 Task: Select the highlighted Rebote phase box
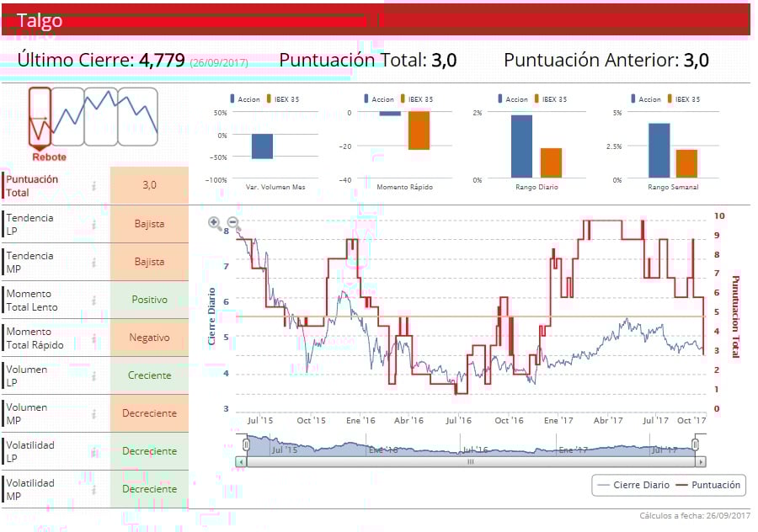40,116
